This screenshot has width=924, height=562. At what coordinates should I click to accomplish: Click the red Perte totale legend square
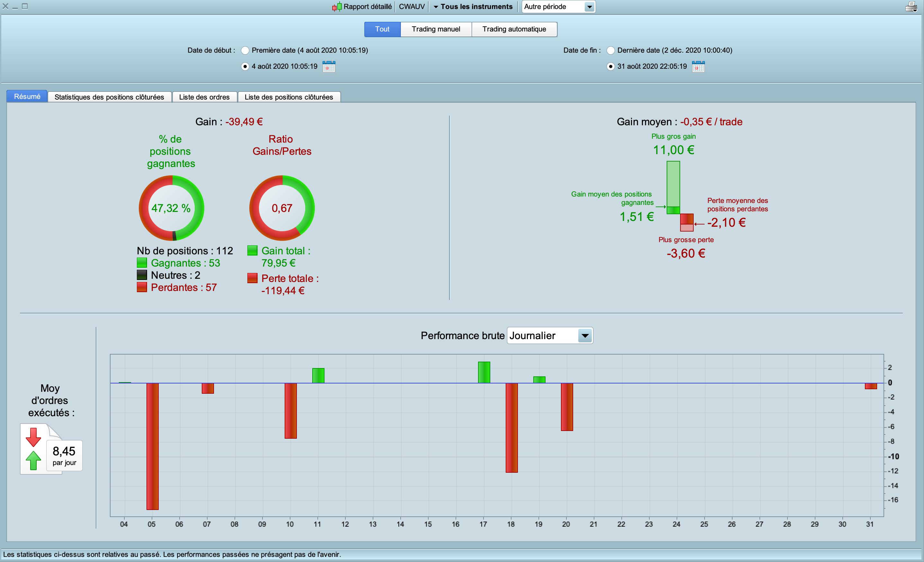(x=253, y=278)
